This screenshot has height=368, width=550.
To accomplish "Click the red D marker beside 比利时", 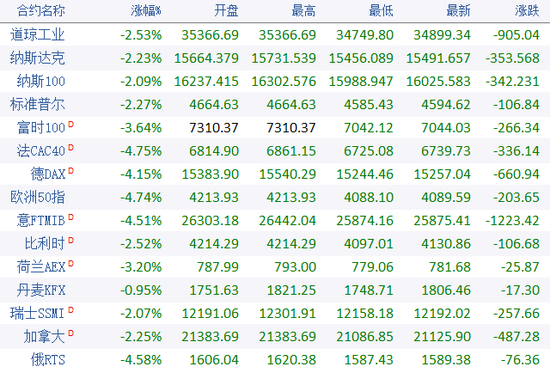I will (71, 240).
